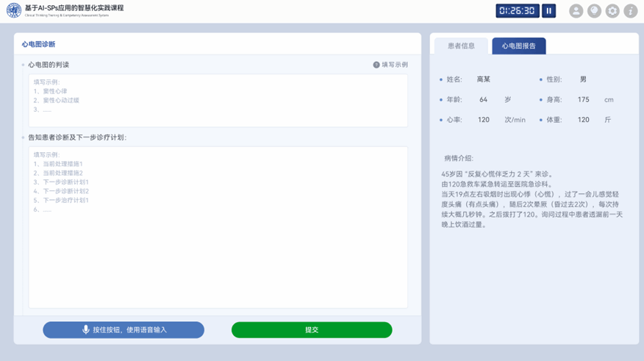Click the course title in header
Screen dimensions: 644x361
74,8
